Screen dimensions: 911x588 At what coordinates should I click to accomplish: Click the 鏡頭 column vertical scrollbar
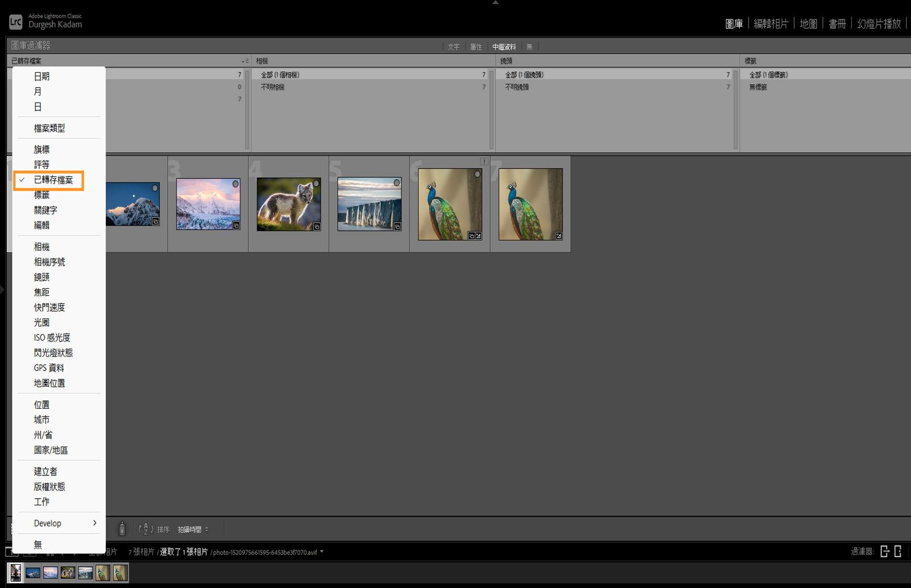736,109
